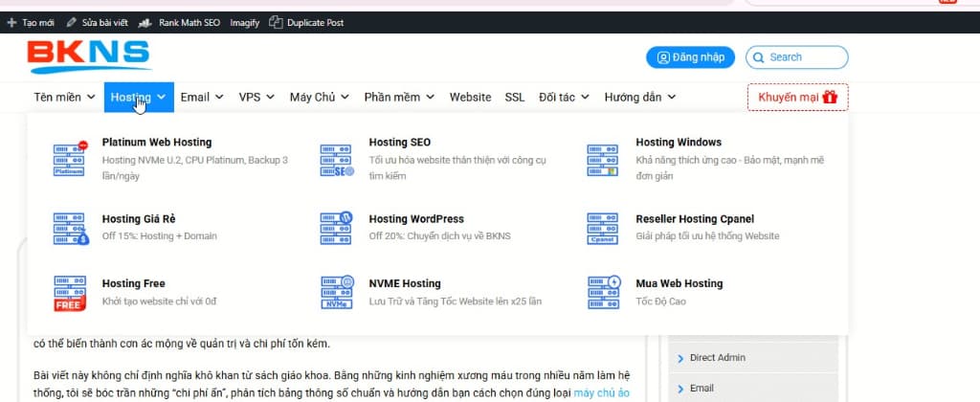980x402 pixels.
Task: Click the Rank Math SEO chart icon
Action: [x=145, y=23]
